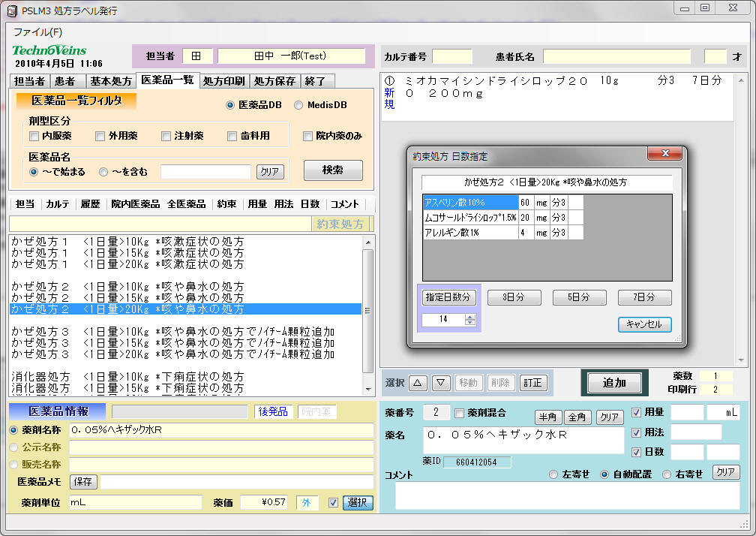756x536 pixels.
Task: Select the 右寄せ alignment radio button
Action: (667, 474)
